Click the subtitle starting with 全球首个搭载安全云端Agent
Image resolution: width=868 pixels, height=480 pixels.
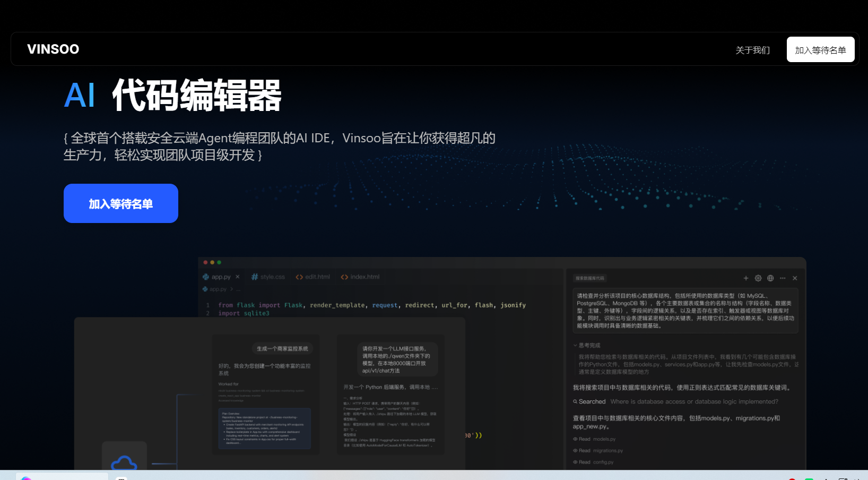tap(280, 147)
